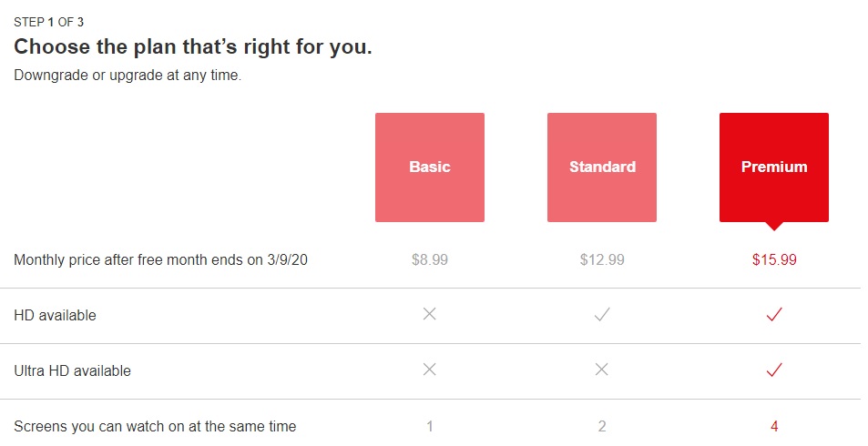Click the Standard plan HD available checkmark
The image size is (868, 446).
[x=602, y=314]
